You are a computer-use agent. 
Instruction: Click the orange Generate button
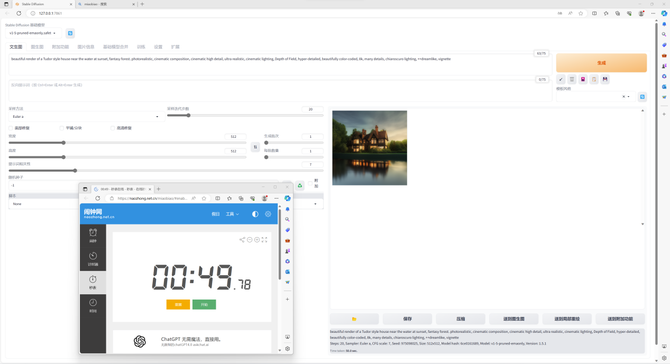601,63
